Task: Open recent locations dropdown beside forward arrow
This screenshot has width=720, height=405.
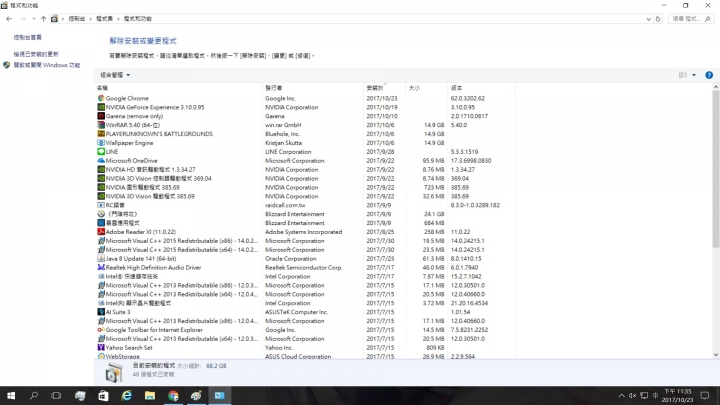Action: (x=34, y=19)
